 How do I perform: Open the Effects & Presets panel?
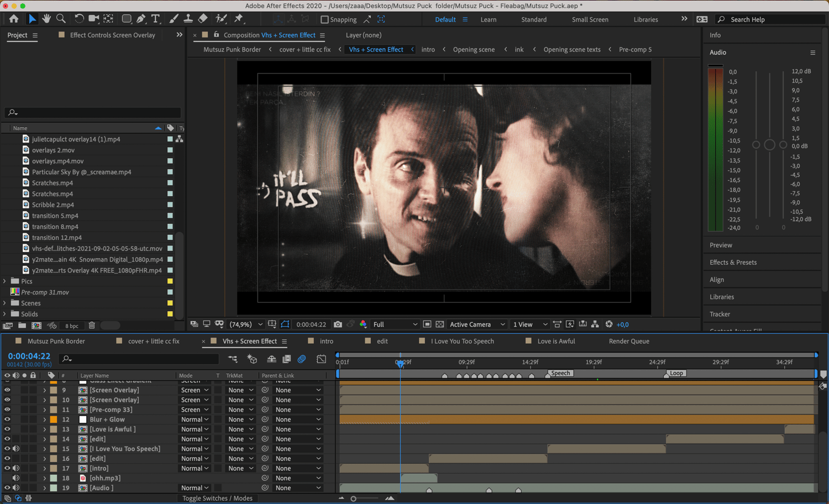733,262
